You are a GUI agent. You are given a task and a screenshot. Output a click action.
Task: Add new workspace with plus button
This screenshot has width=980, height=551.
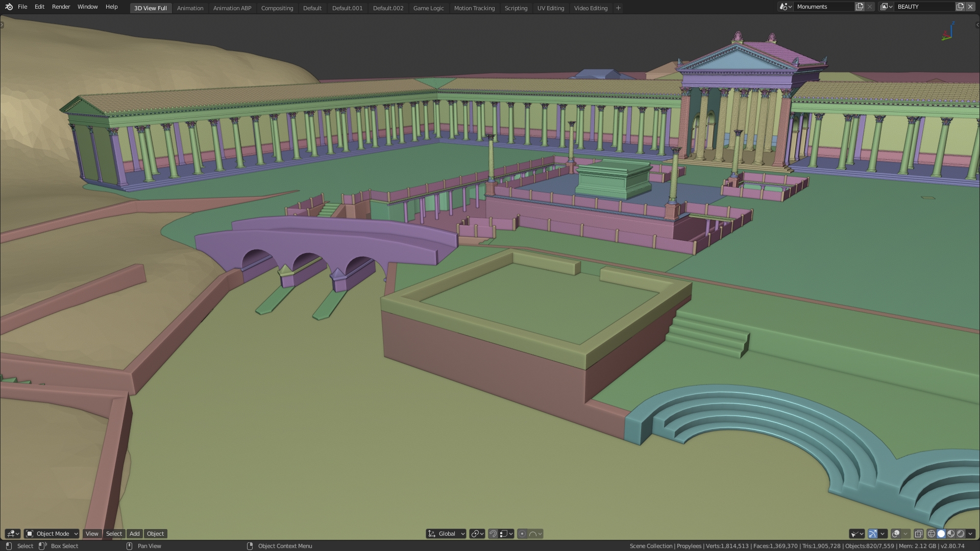point(618,8)
